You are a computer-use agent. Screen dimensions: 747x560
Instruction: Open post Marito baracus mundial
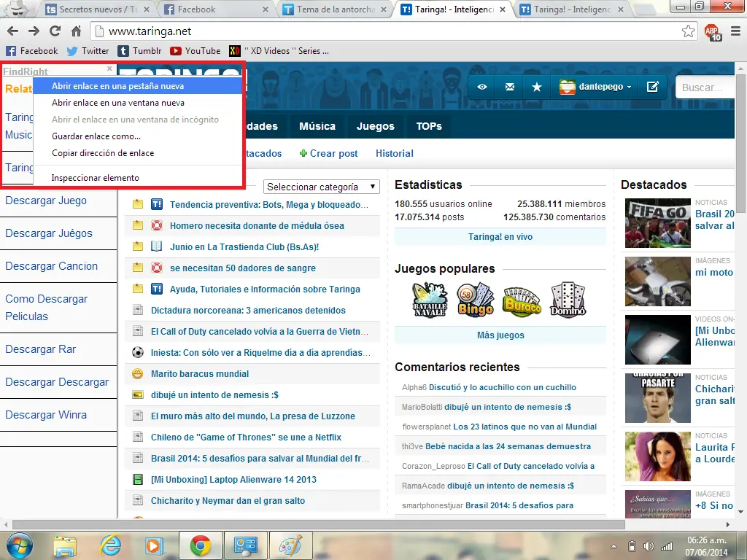click(x=200, y=374)
